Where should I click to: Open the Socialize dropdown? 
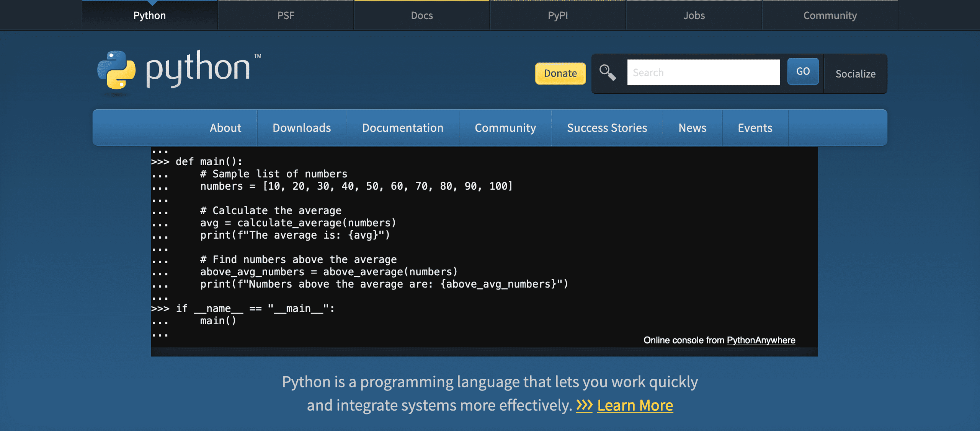tap(856, 74)
